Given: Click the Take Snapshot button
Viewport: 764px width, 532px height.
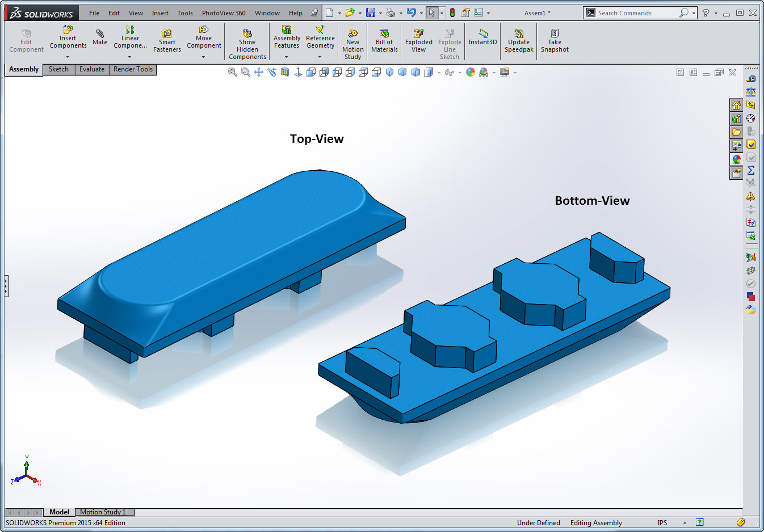Looking at the screenshot, I should (x=555, y=41).
